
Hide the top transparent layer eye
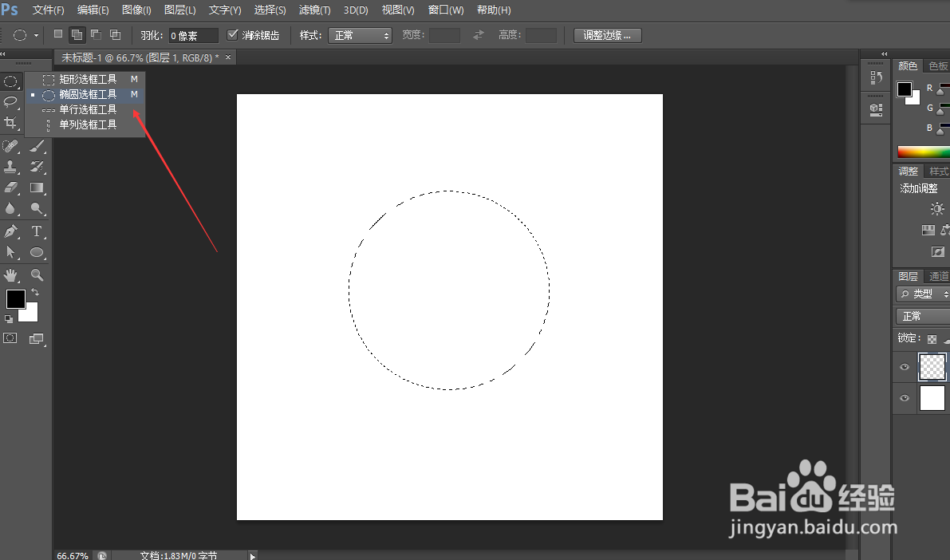coord(905,367)
